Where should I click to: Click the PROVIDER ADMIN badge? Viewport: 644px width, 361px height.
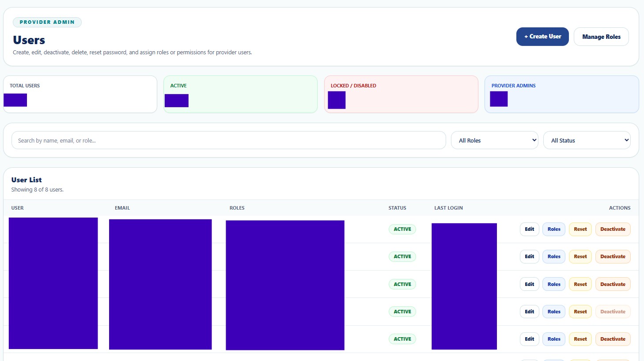(x=47, y=22)
